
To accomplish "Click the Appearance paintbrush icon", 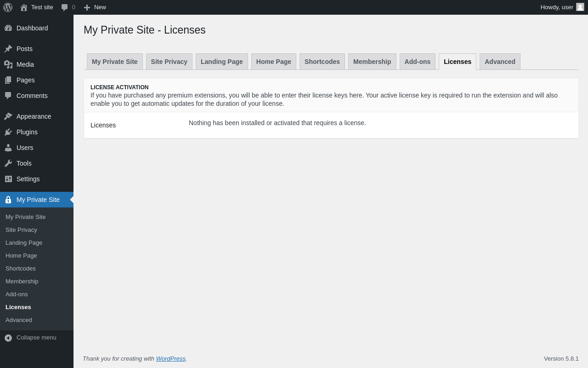I will [x=8, y=116].
